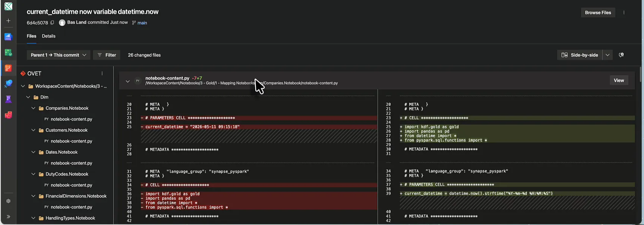
Task: Click removed line current_datetime = "2026-05-11 09:15:18"
Action: [x=259, y=127]
